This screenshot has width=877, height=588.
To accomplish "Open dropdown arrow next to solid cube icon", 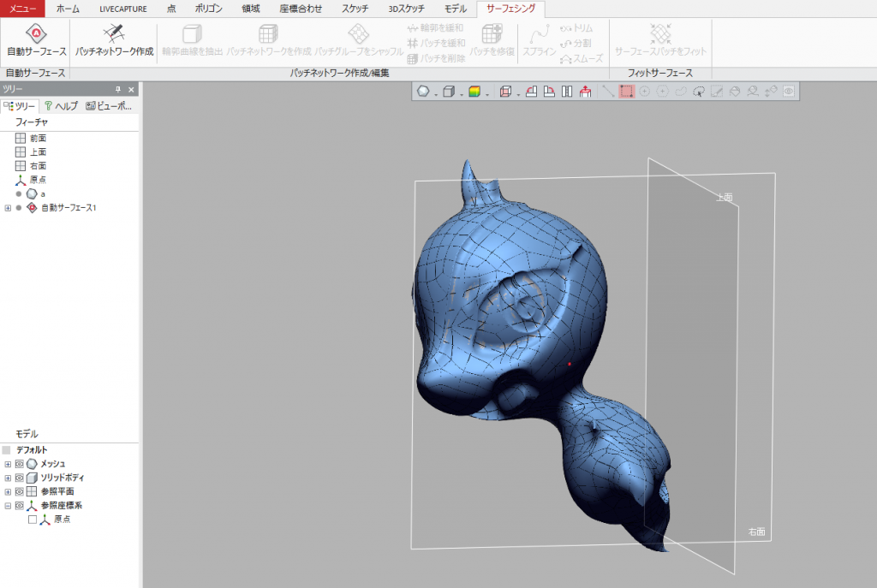I will coord(462,94).
